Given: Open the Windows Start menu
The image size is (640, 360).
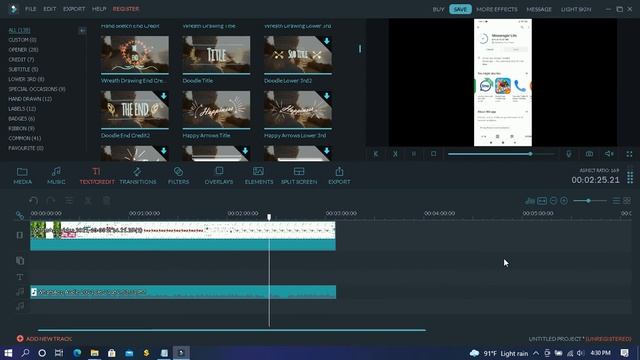Looking at the screenshot, I should coord(8,353).
